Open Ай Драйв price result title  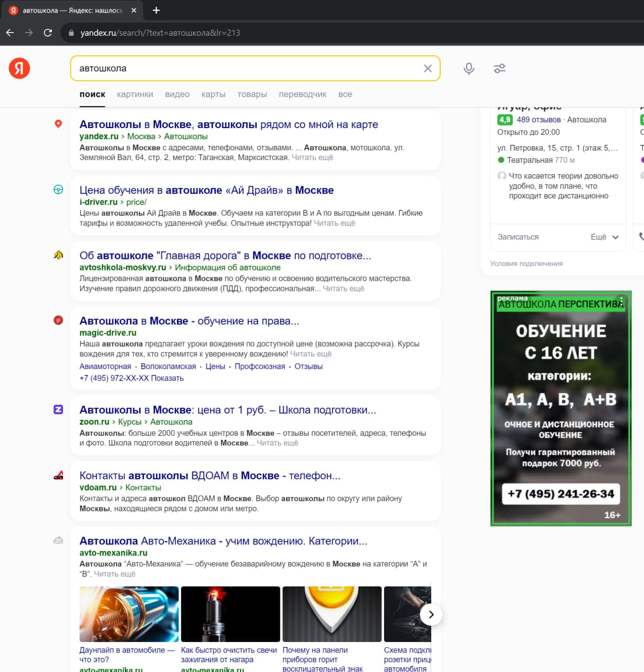206,190
